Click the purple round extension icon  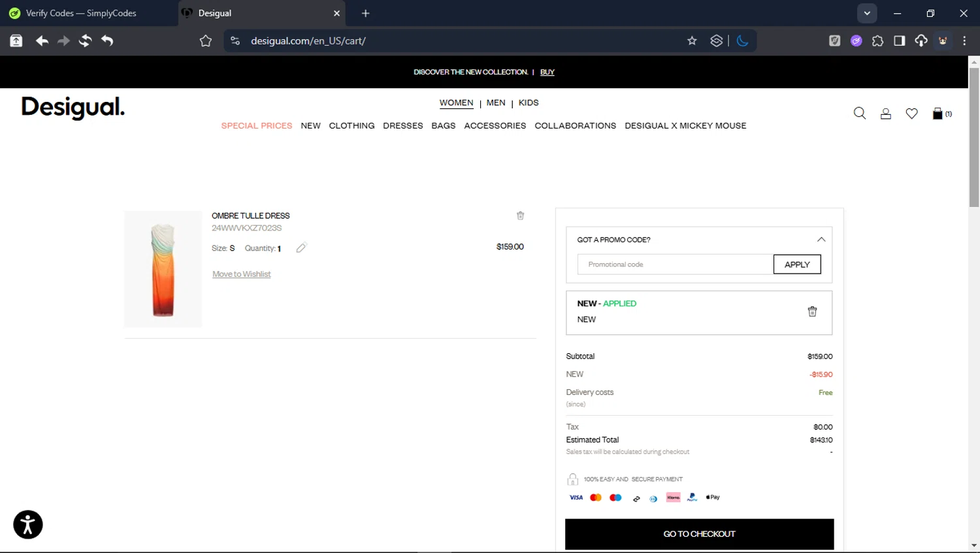click(857, 40)
